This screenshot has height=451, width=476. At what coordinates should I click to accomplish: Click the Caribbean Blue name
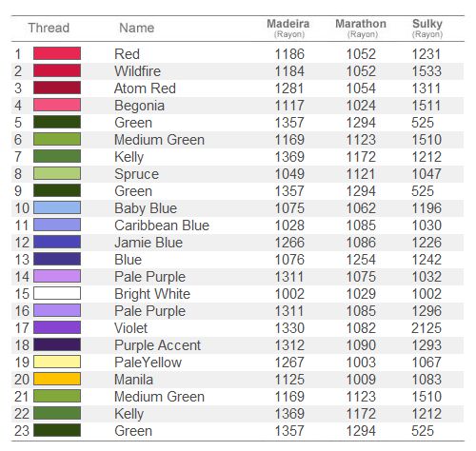pos(162,225)
